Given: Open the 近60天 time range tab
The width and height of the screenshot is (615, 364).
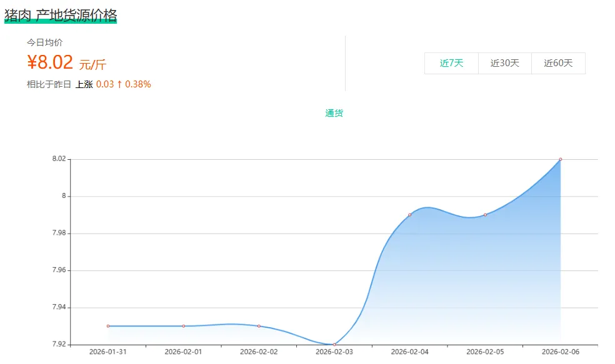Looking at the screenshot, I should click(558, 63).
